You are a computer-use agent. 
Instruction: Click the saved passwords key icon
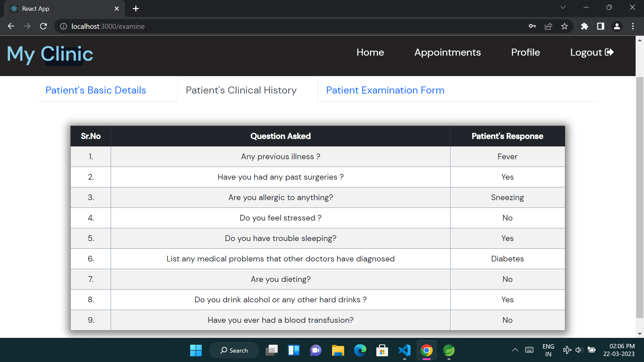(x=532, y=26)
